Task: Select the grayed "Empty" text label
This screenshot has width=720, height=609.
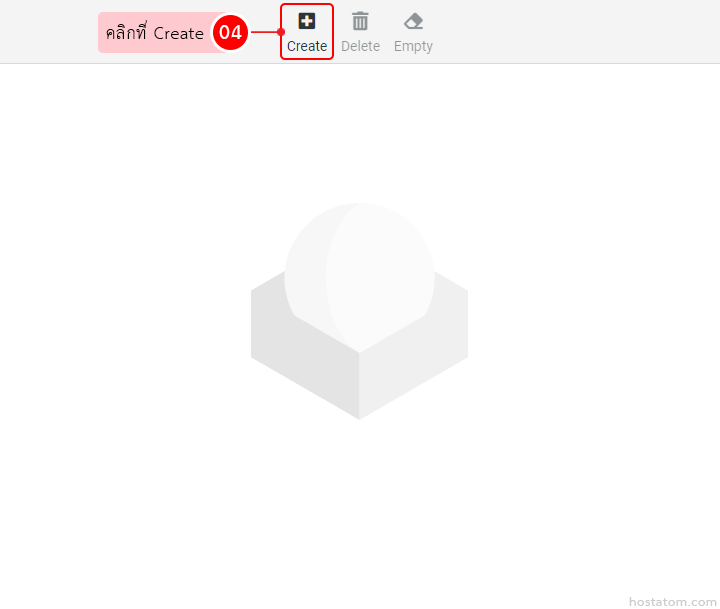Action: click(413, 47)
